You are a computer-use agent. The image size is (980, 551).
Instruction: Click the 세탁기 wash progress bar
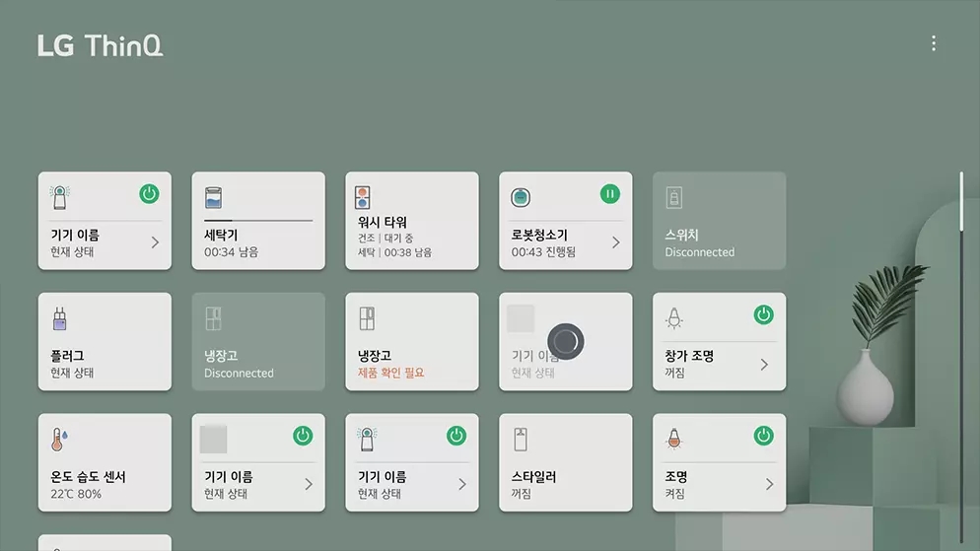pos(258,220)
